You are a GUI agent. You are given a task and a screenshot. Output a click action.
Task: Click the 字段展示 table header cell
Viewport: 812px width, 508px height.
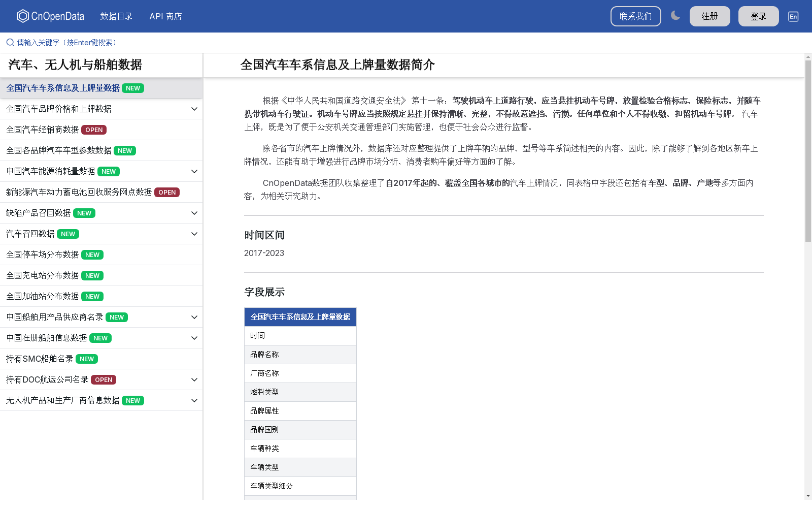click(300, 317)
